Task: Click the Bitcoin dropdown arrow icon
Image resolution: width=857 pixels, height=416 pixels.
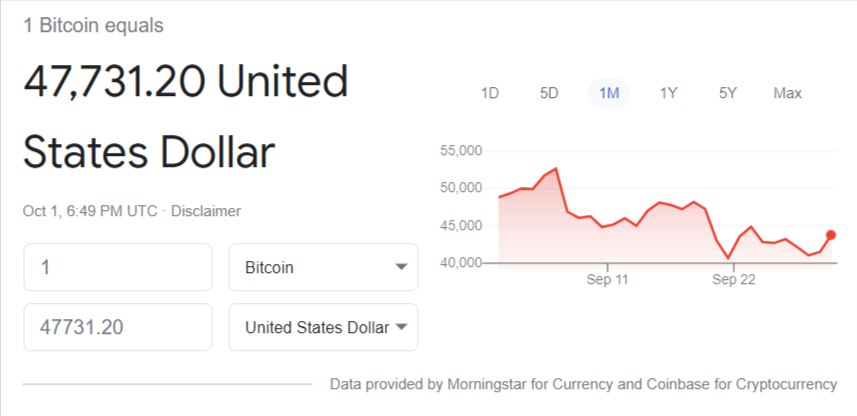Action: pos(401,267)
